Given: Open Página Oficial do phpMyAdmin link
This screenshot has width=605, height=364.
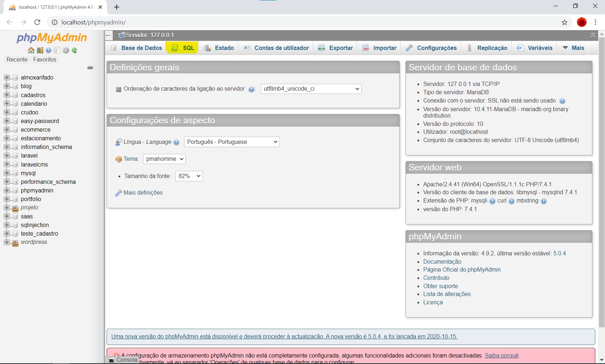Looking at the screenshot, I should click(x=462, y=270).
